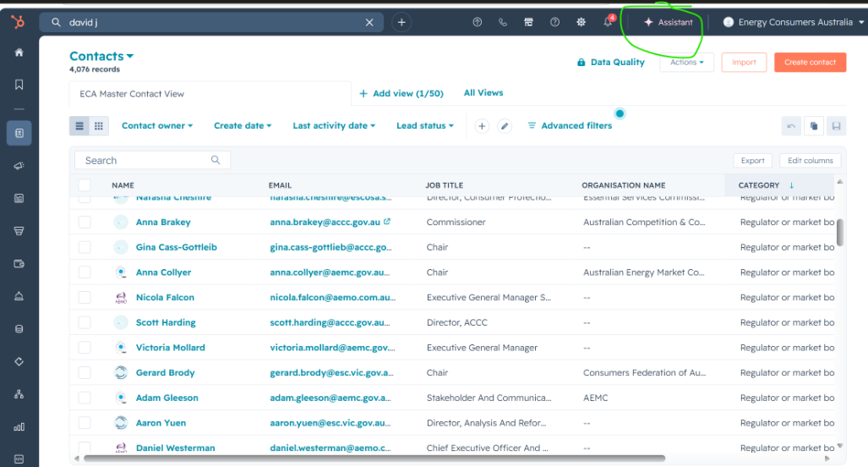
Task: Check the box for Gina Cass-Gottleib
Action: click(x=85, y=247)
